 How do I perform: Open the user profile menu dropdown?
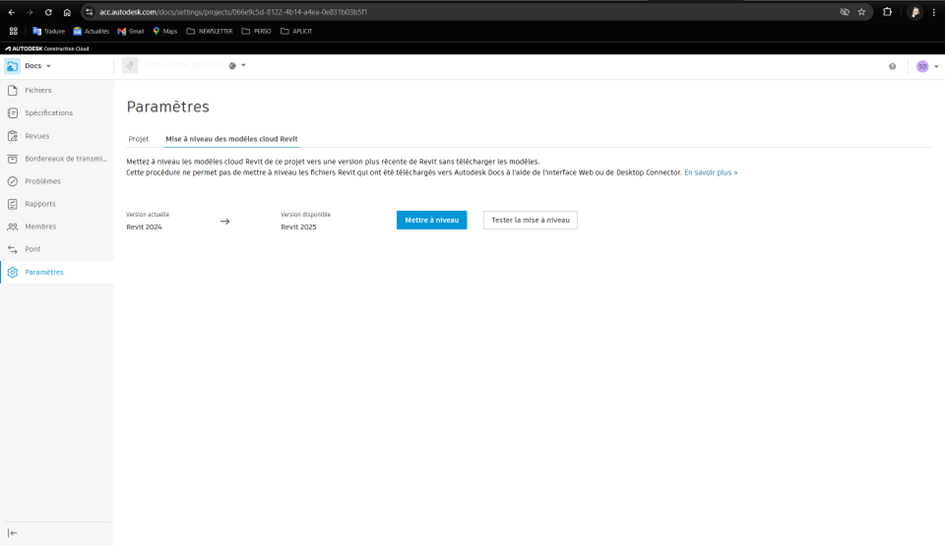click(x=927, y=66)
